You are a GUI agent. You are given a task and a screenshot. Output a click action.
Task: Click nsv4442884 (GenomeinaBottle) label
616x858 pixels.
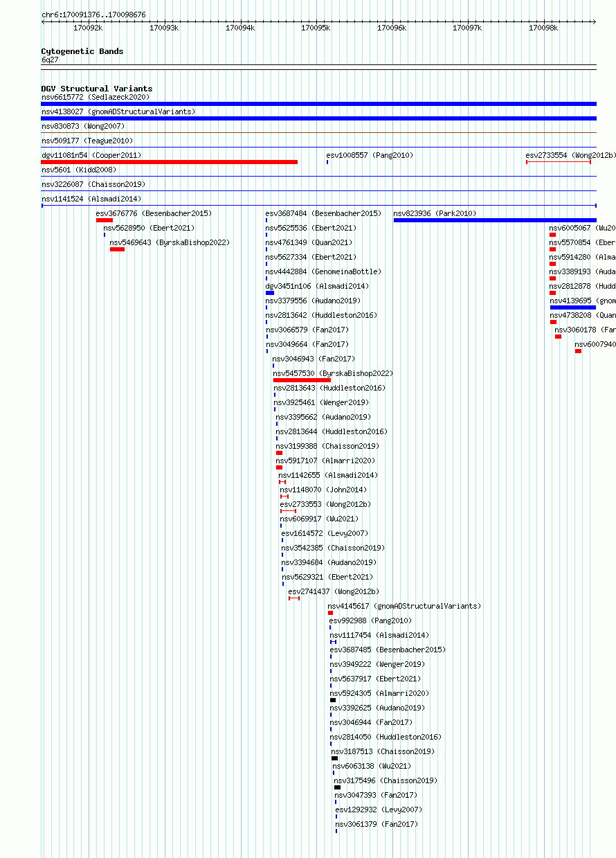tap(323, 271)
